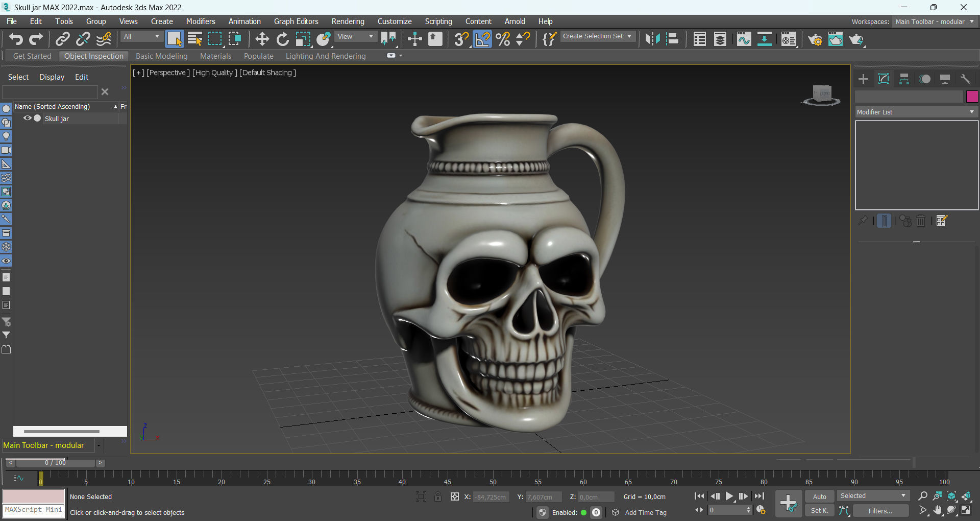
Task: Activate the Select and Rotate tool
Action: pos(282,39)
